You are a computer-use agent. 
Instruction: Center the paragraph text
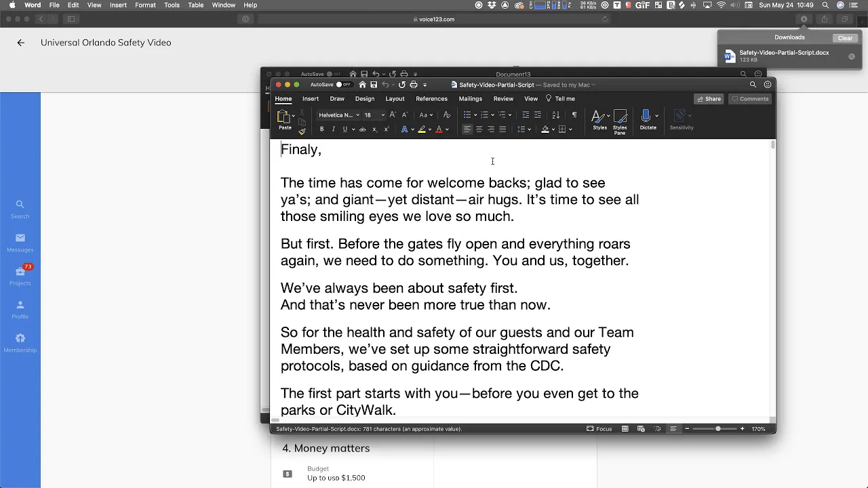(x=479, y=129)
